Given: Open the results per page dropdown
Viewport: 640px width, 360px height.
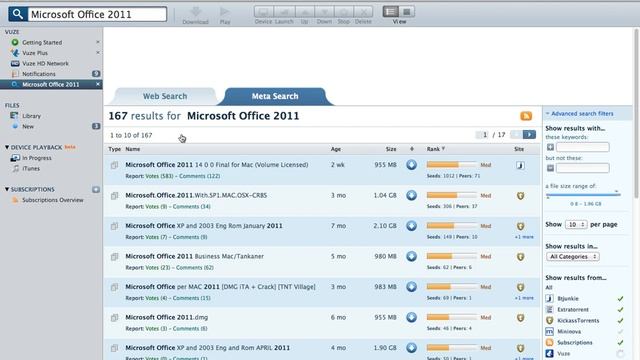Looking at the screenshot, I should tap(576, 224).
